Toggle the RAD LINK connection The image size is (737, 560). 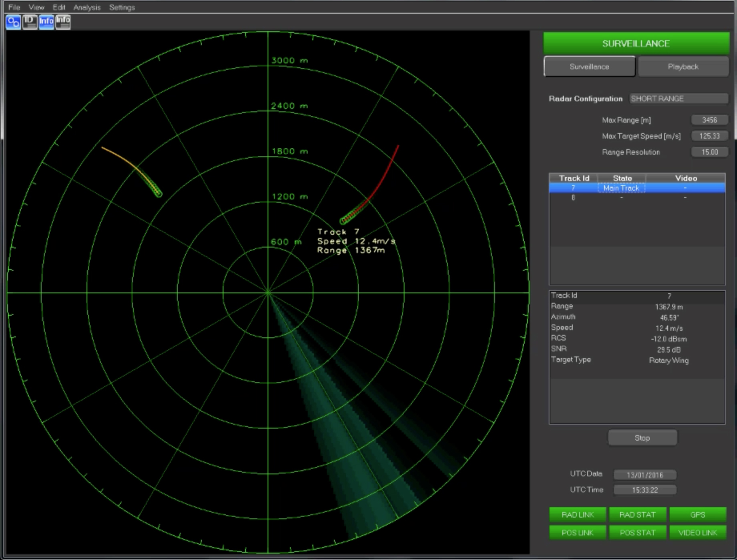[x=578, y=514]
